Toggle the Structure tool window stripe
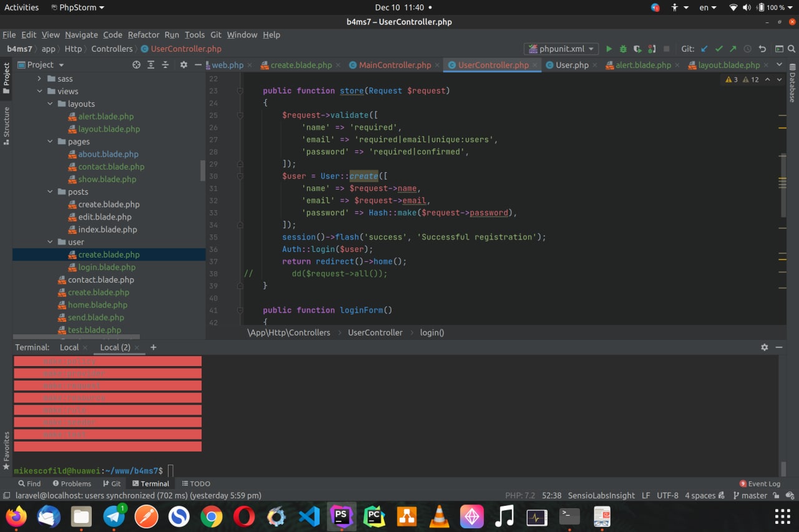This screenshot has width=799, height=532. tap(6, 125)
